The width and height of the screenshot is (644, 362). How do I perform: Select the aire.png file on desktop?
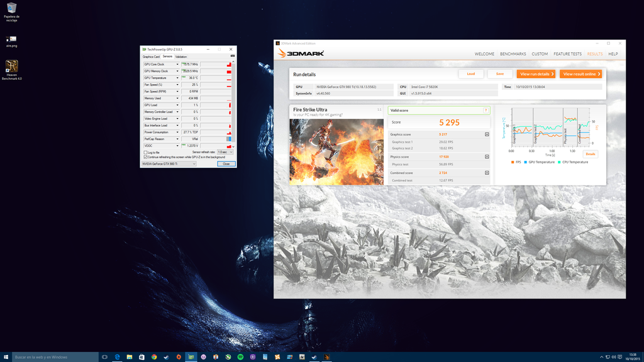(x=11, y=41)
